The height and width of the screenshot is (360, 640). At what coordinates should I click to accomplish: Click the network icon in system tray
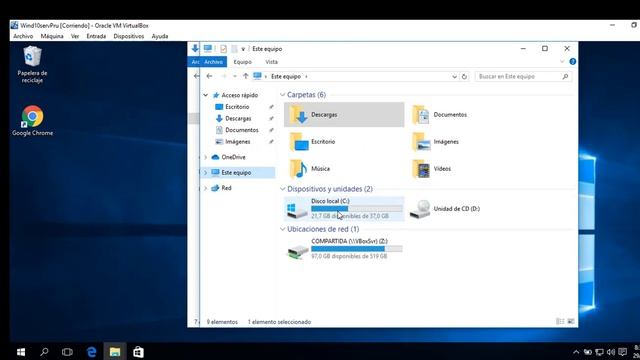pos(599,352)
